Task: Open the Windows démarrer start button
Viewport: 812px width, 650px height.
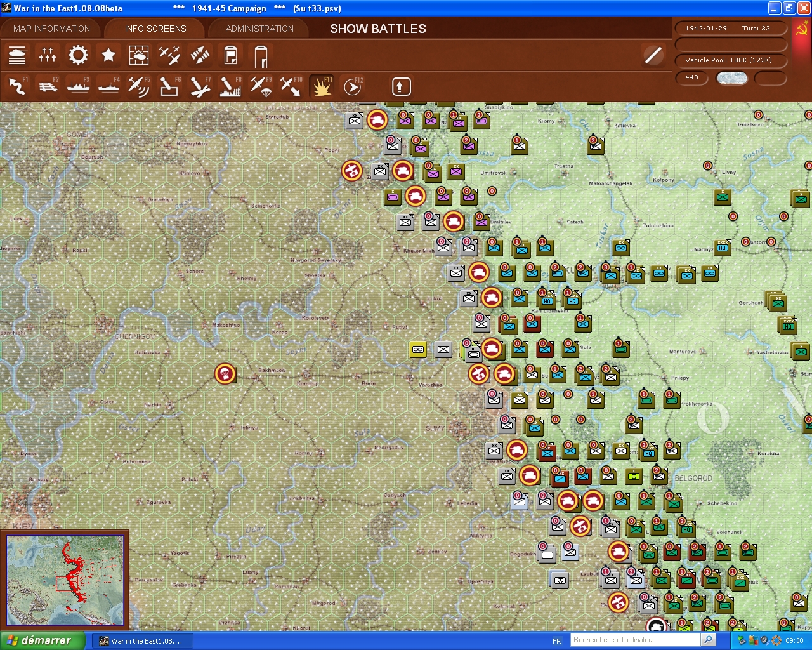Action: tap(43, 640)
